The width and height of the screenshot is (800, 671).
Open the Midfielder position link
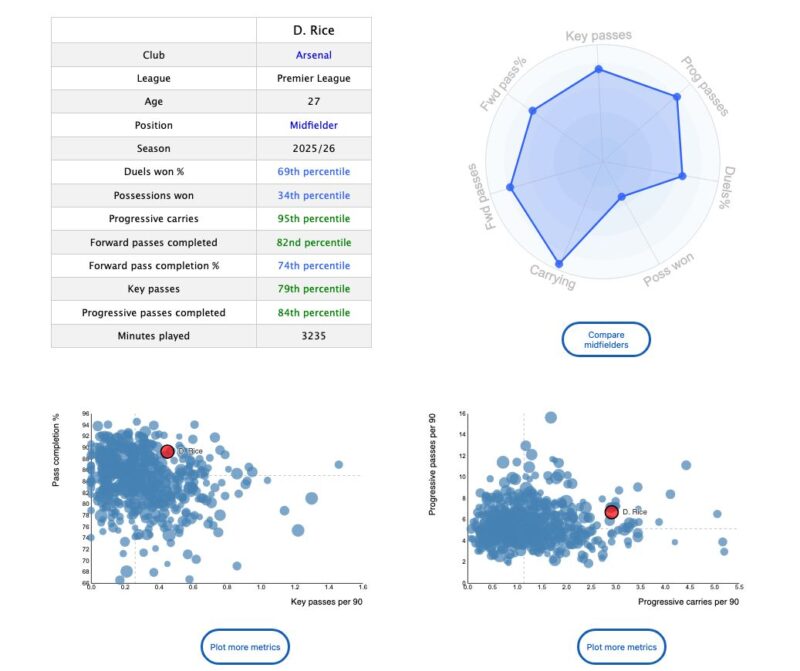coord(313,126)
